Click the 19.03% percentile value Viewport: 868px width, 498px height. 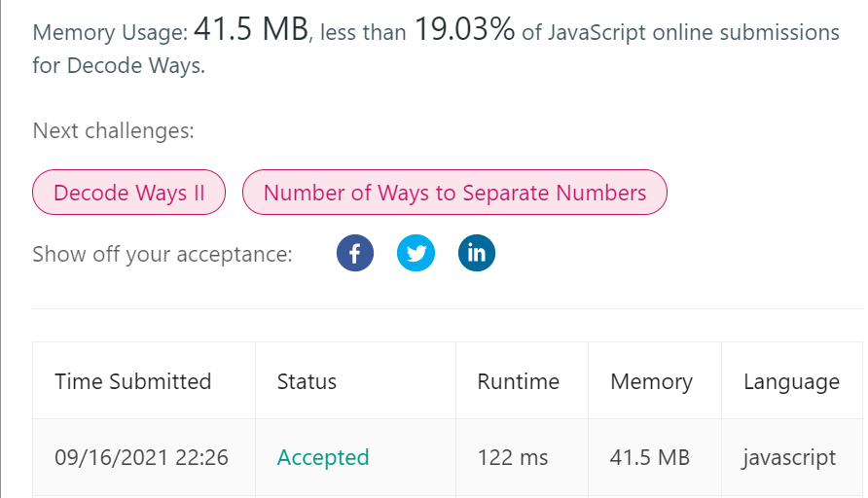pyautogui.click(x=464, y=30)
